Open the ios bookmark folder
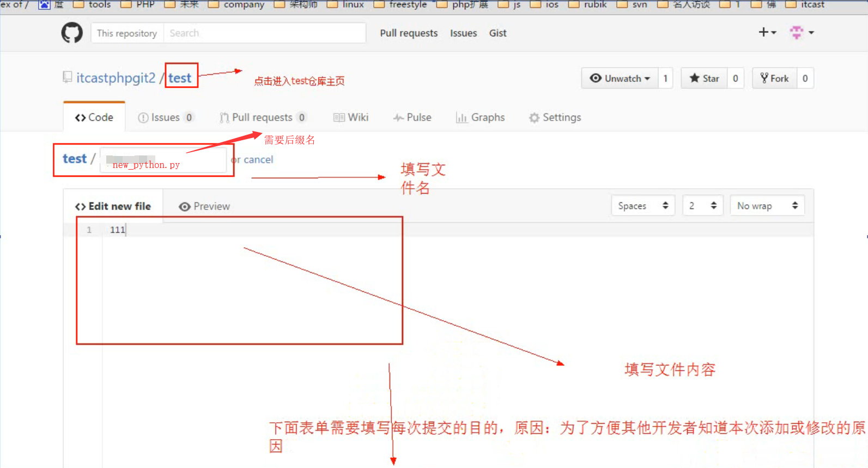Viewport: 868px width, 468px height. tap(544, 4)
